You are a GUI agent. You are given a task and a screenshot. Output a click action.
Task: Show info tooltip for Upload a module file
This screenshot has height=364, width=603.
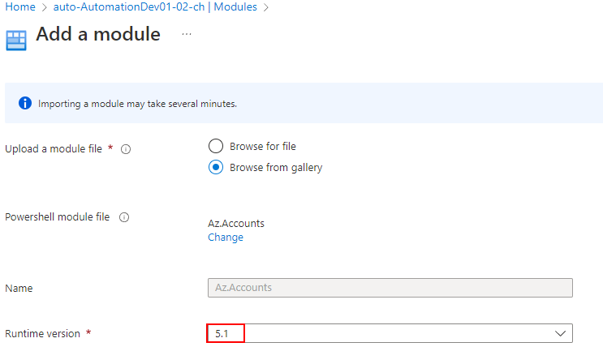click(126, 149)
